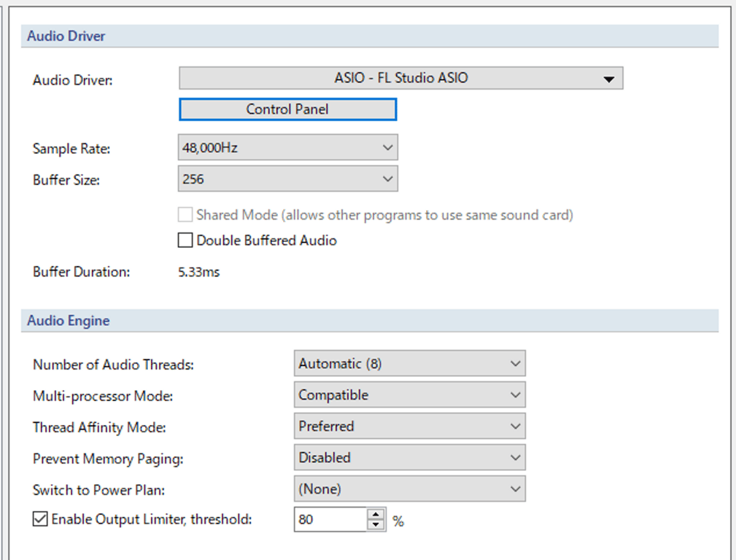Click the limiter threshold input field
Image resolution: width=736 pixels, height=560 pixels.
[330, 520]
